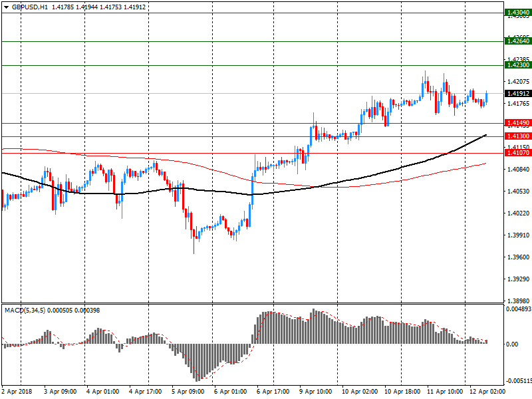Click the 5 Apr 09:00 time axis label
The width and height of the screenshot is (532, 399).
click(x=188, y=392)
